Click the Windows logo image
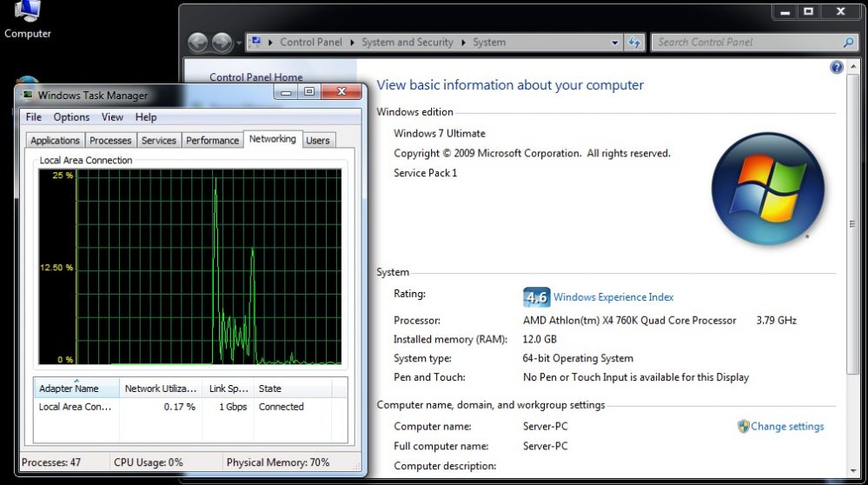The height and width of the screenshot is (485, 868). click(768, 189)
